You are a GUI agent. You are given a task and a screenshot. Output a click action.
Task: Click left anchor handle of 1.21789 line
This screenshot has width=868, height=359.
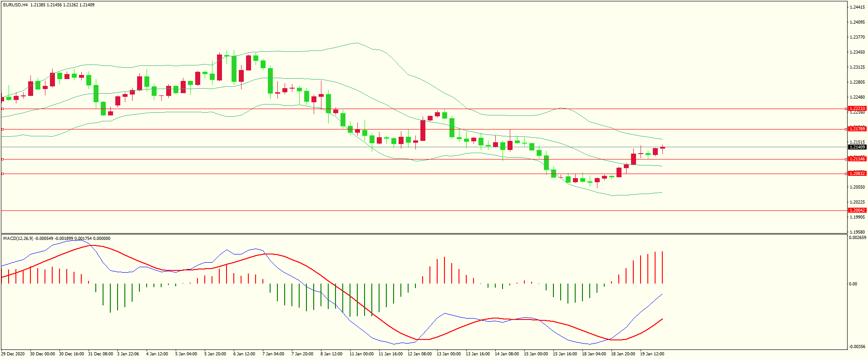coord(2,130)
